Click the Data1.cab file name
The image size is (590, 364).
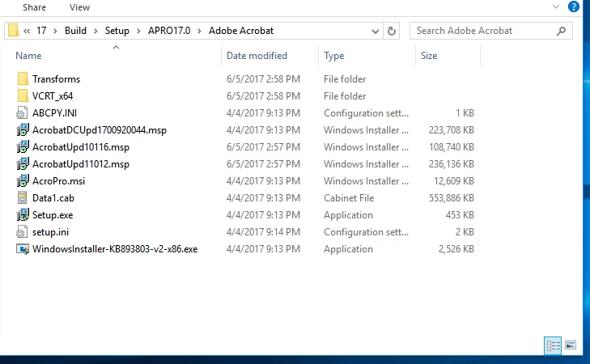tap(53, 198)
